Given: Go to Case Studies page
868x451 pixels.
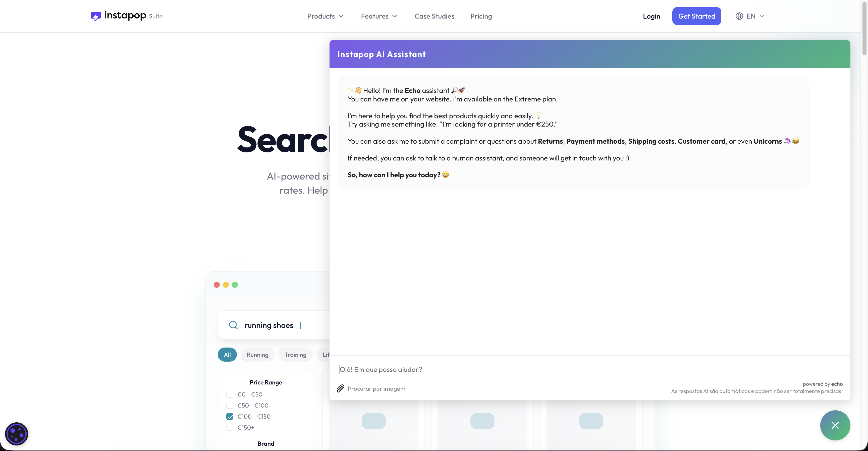Looking at the screenshot, I should 434,16.
